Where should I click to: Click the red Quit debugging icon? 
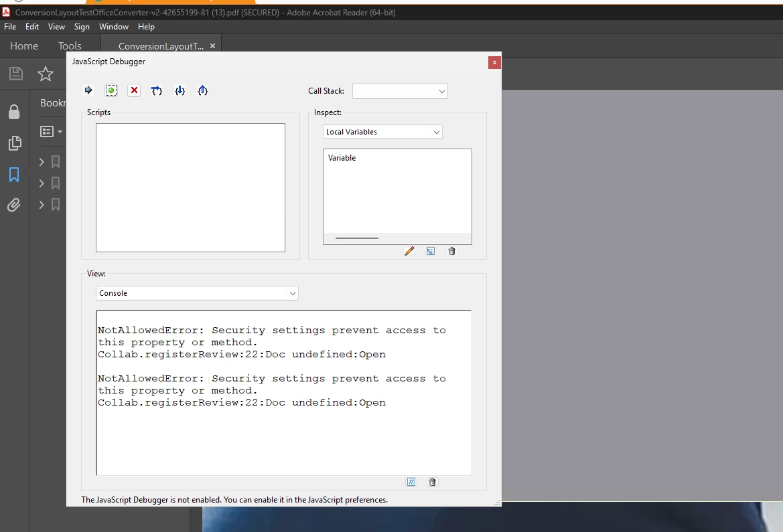coord(134,90)
